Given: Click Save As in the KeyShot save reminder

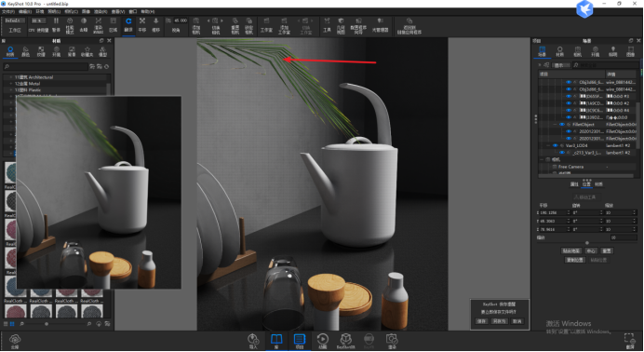Looking at the screenshot, I should pos(499,321).
